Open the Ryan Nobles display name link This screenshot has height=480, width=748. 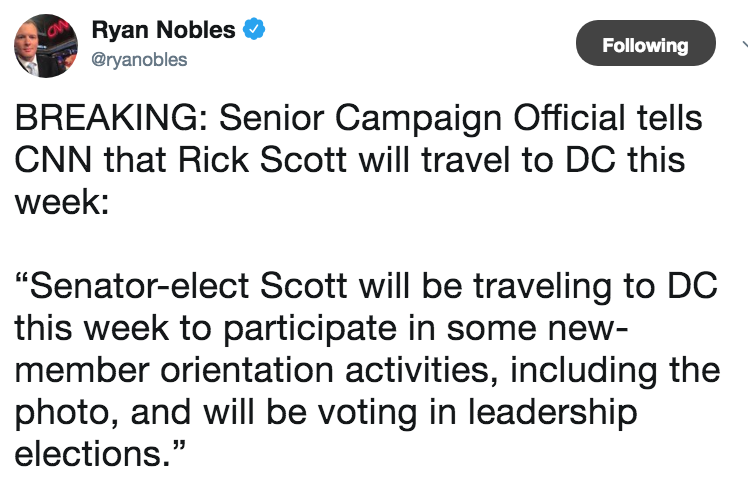tap(163, 30)
